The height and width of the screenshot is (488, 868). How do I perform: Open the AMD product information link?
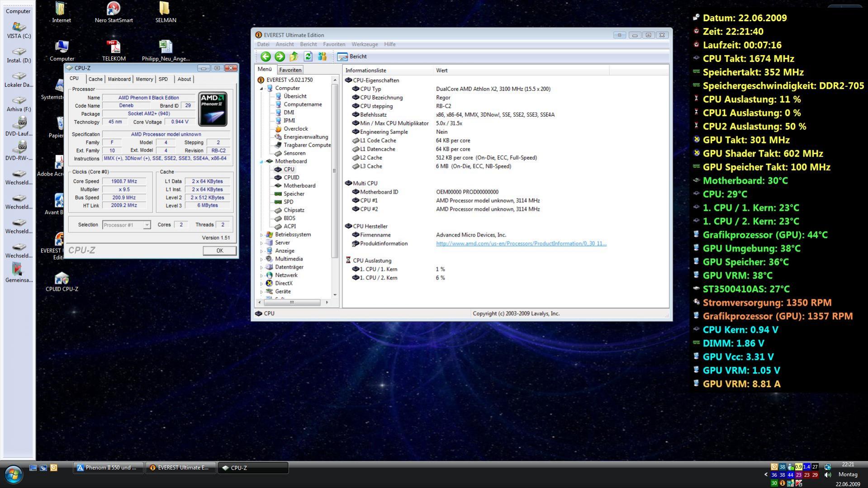[521, 244]
